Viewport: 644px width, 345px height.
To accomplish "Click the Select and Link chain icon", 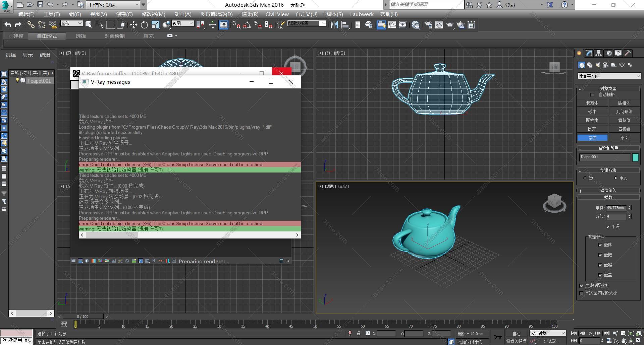I will point(31,25).
